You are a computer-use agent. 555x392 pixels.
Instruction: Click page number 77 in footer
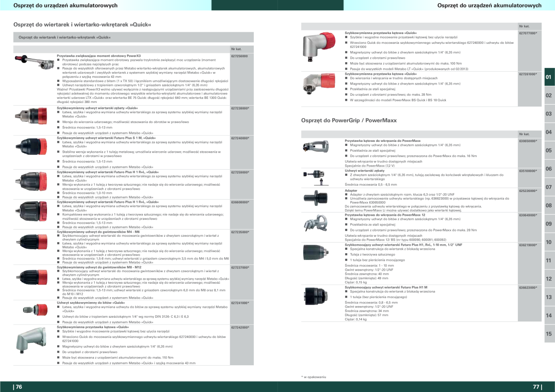(x=537, y=387)
